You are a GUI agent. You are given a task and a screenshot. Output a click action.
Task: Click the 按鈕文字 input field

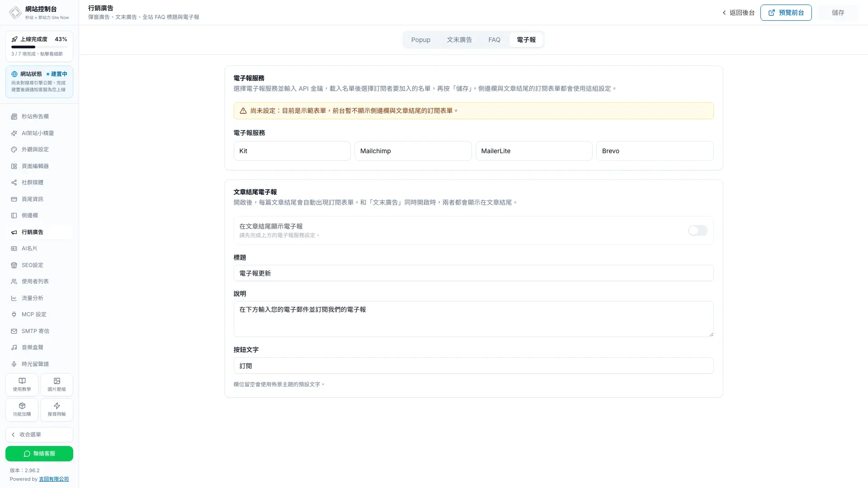click(x=473, y=366)
